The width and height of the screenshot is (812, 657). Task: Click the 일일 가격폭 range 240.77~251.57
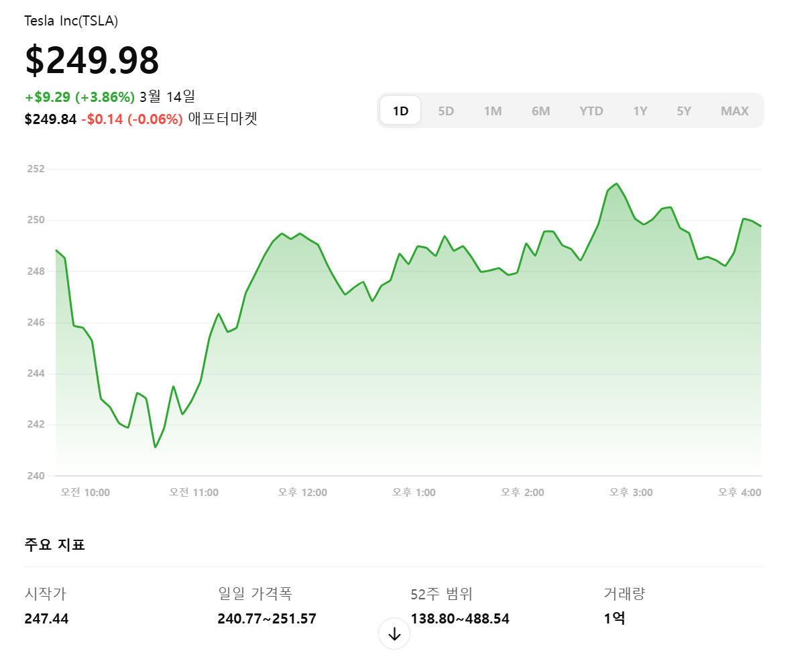[266, 618]
